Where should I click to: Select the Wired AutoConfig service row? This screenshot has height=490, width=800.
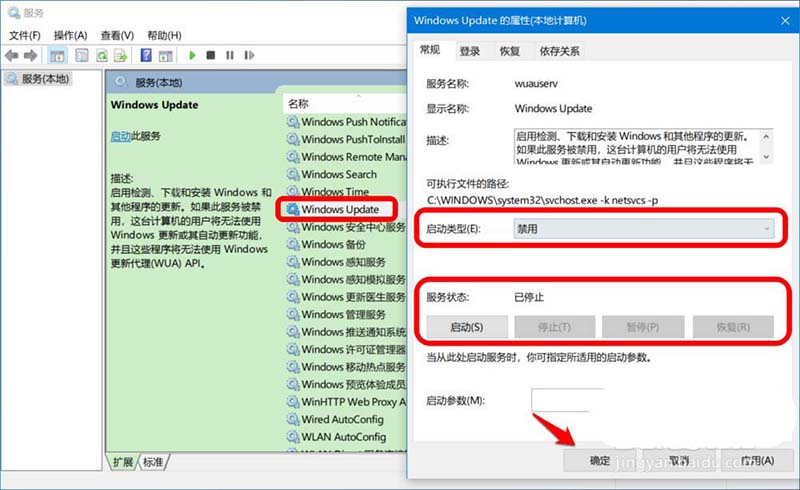[x=346, y=419]
